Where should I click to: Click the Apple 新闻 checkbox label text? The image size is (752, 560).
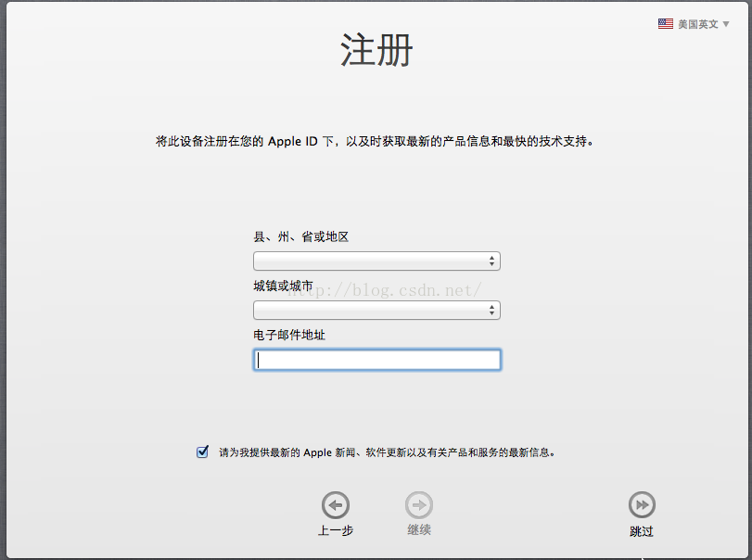click(x=387, y=453)
